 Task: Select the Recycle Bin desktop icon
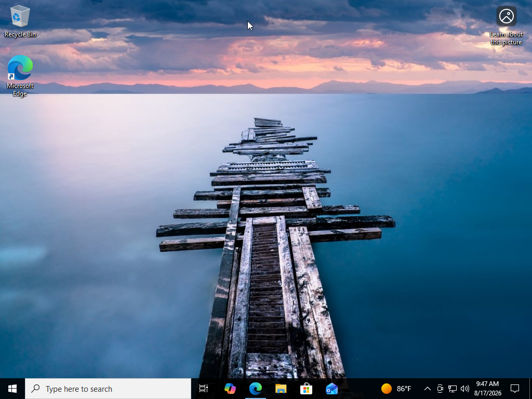tap(20, 21)
